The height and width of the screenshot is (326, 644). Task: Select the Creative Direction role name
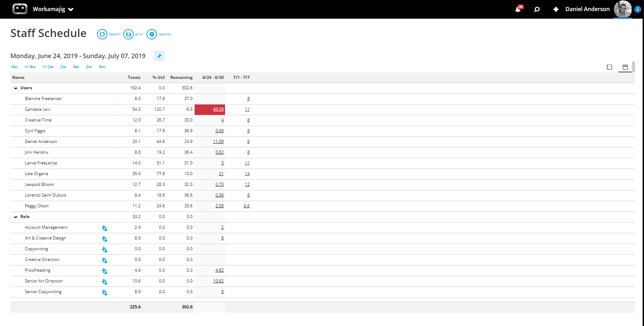[x=42, y=260]
